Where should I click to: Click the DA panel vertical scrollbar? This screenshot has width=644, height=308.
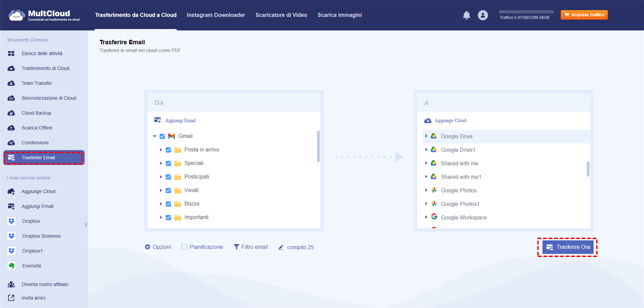click(318, 146)
